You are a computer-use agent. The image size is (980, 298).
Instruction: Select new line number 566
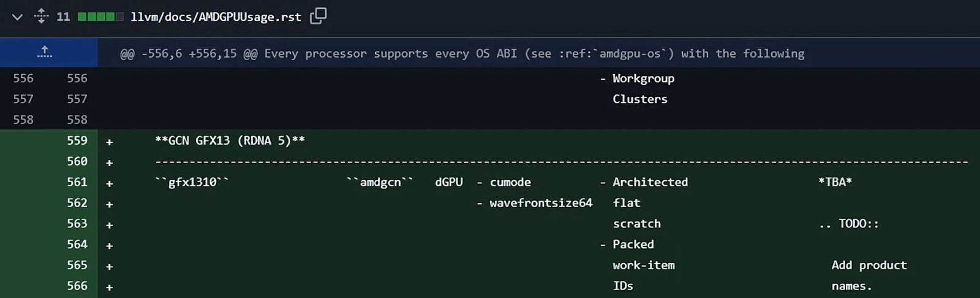[77, 286]
